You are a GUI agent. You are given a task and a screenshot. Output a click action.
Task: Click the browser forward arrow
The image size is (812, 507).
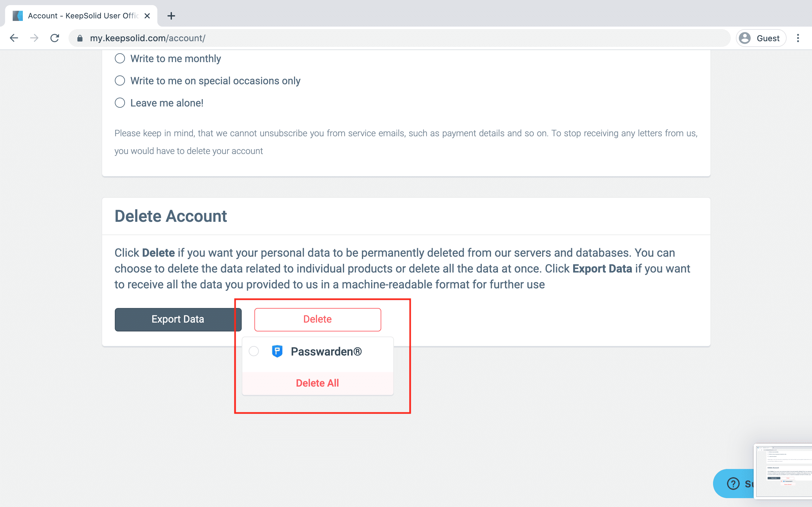tap(34, 38)
